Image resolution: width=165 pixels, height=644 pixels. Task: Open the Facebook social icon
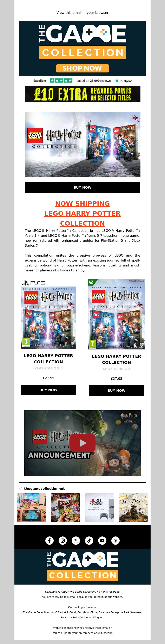tap(49, 541)
